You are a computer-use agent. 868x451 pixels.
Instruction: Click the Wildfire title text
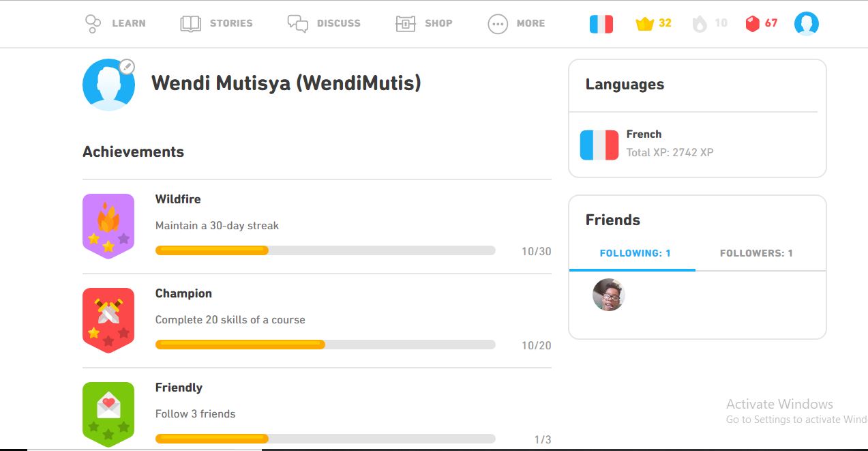coord(178,199)
